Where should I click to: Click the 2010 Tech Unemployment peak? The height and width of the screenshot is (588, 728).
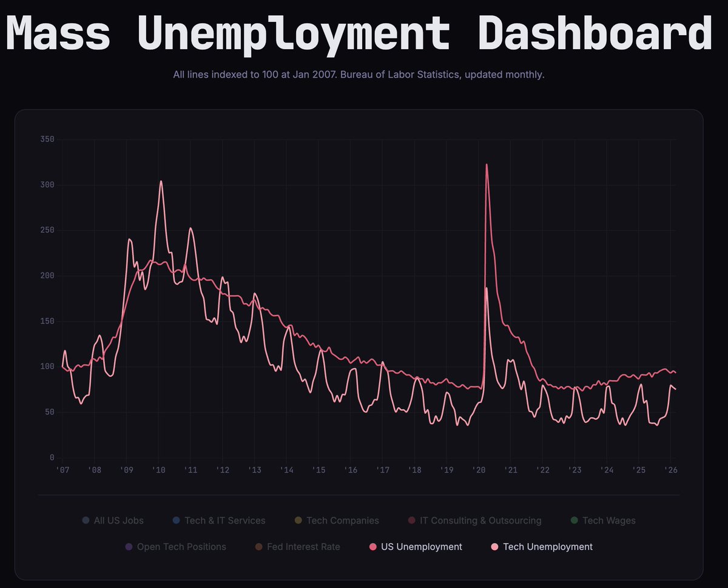coord(161,181)
